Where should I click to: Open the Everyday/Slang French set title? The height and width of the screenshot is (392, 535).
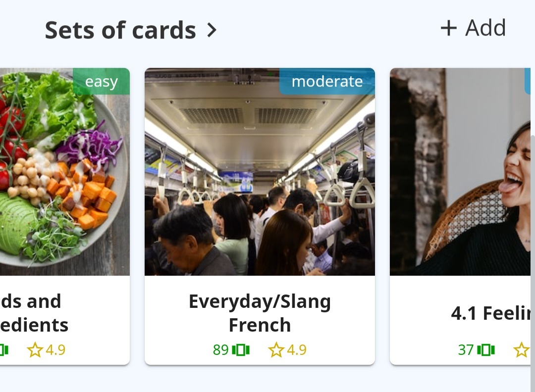pos(260,312)
